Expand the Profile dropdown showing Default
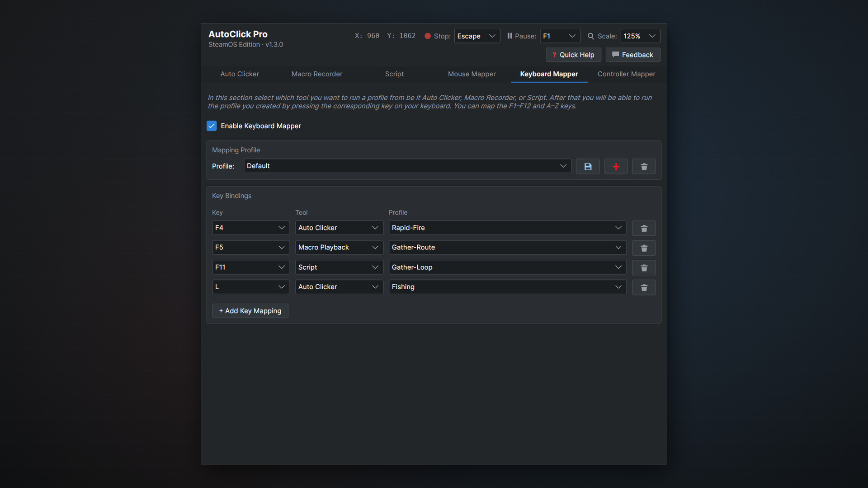This screenshot has width=868, height=488. 407,166
